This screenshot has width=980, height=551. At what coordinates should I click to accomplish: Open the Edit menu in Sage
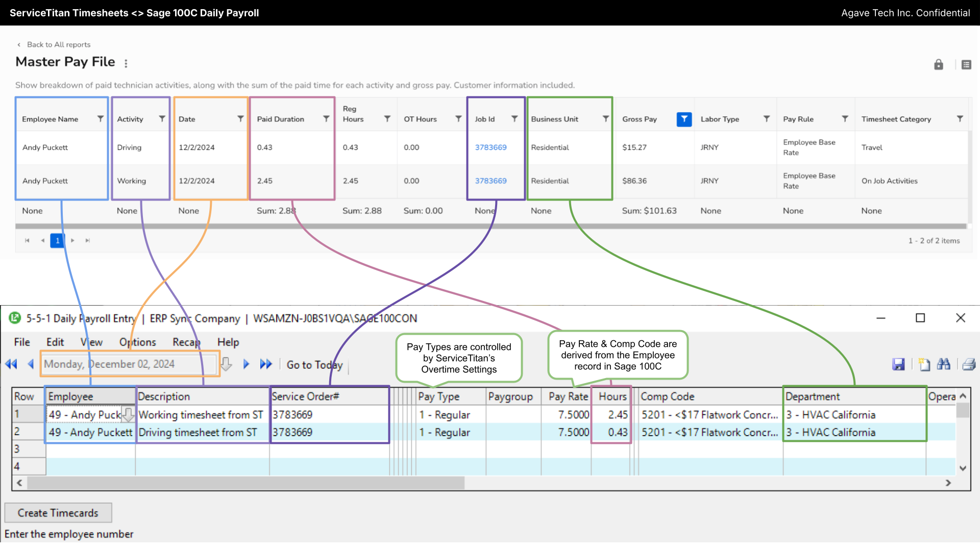55,342
